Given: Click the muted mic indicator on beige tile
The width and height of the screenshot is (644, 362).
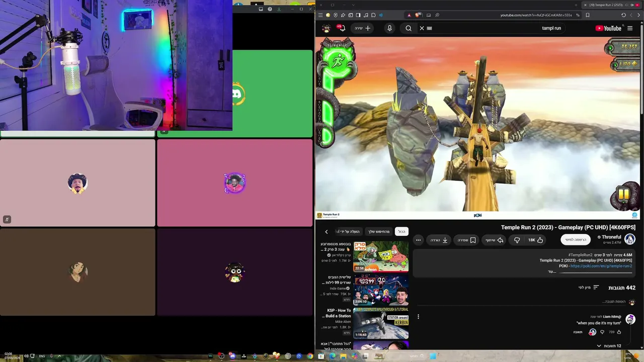Looking at the screenshot, I should click(x=7, y=219).
